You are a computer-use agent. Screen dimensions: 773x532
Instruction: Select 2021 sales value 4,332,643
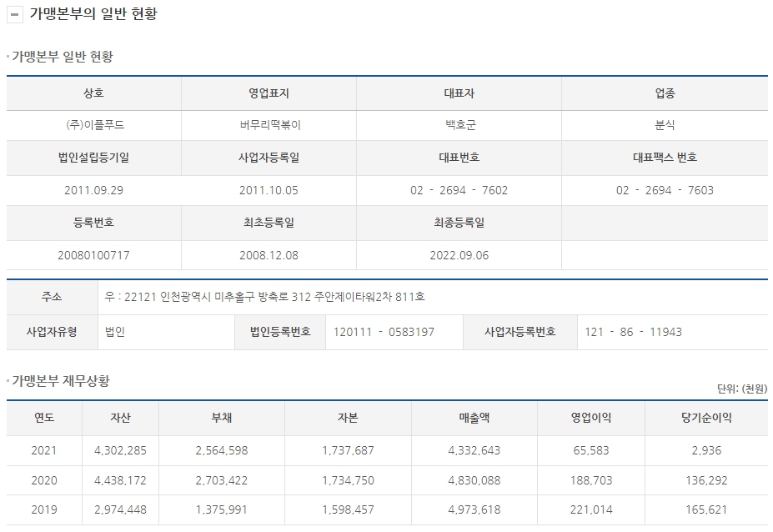474,450
